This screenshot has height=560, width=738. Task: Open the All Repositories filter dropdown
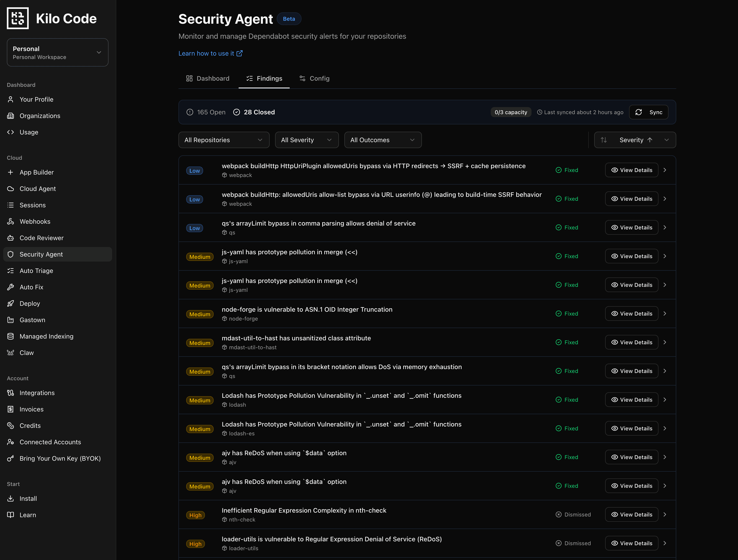224,140
